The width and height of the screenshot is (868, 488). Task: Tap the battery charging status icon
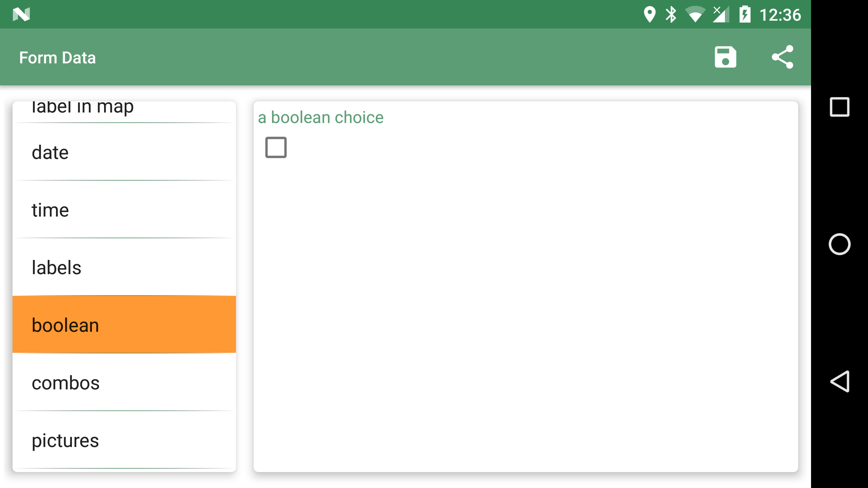tap(745, 14)
